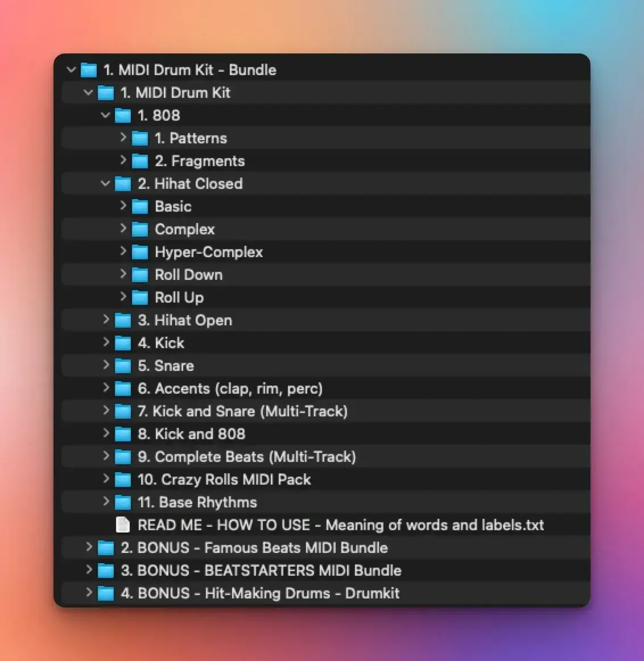Select '2. BONUS - Famous Beats MIDI Bundle' name
Viewport: 644px width, 661px height.
(254, 548)
